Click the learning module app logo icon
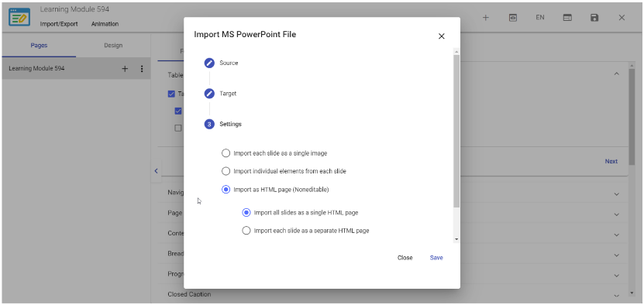Image resolution: width=644 pixels, height=305 pixels. tap(19, 17)
